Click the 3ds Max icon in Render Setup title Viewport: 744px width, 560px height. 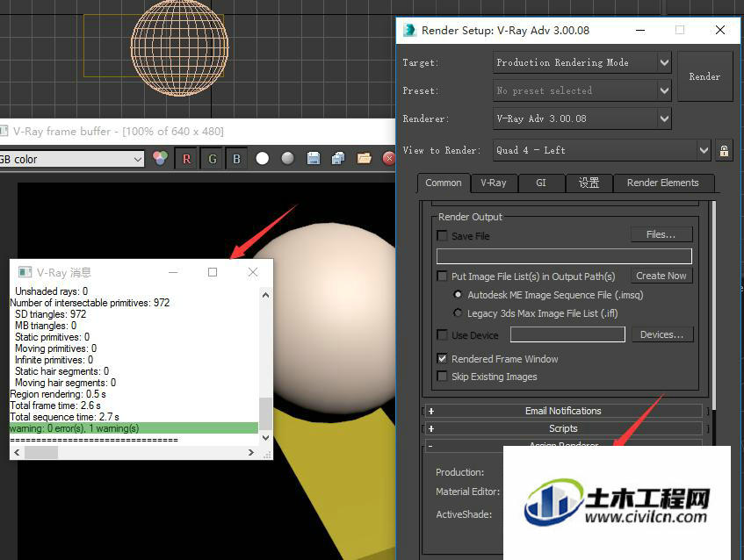(x=409, y=31)
